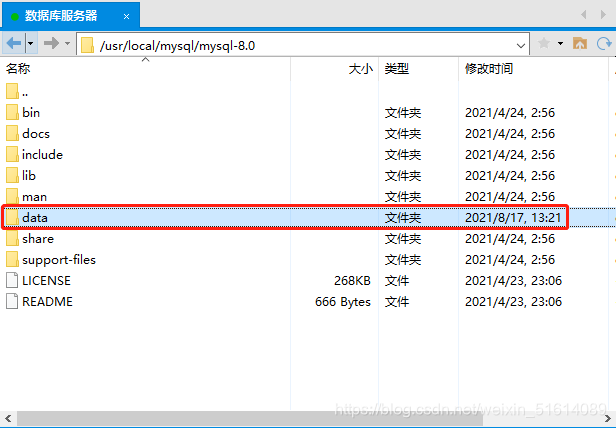Go to the home folder icon
The width and height of the screenshot is (616, 428).
tap(580, 43)
